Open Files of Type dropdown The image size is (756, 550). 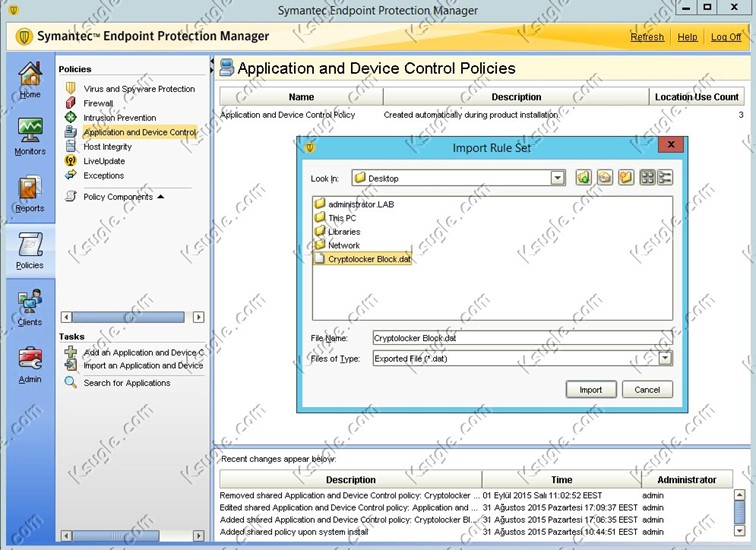coord(665,358)
